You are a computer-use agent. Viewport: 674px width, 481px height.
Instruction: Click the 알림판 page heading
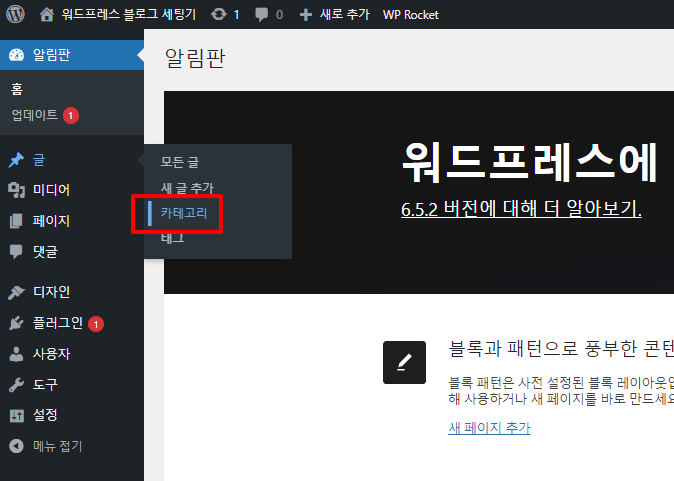(195, 58)
